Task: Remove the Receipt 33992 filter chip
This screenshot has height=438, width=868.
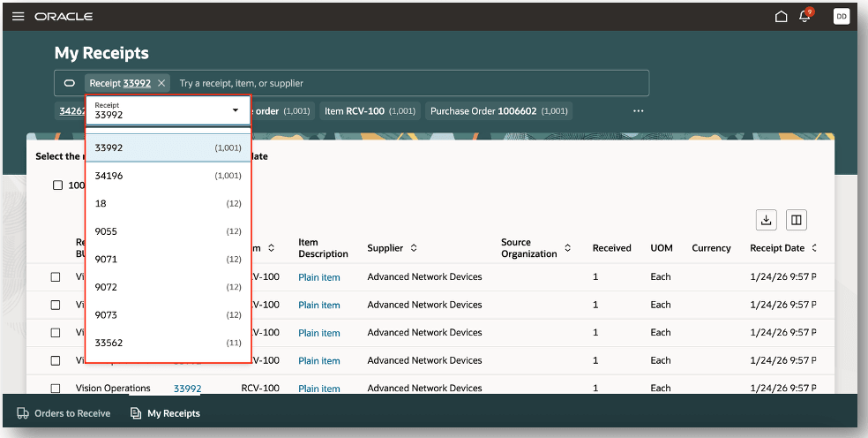Action: pos(161,83)
